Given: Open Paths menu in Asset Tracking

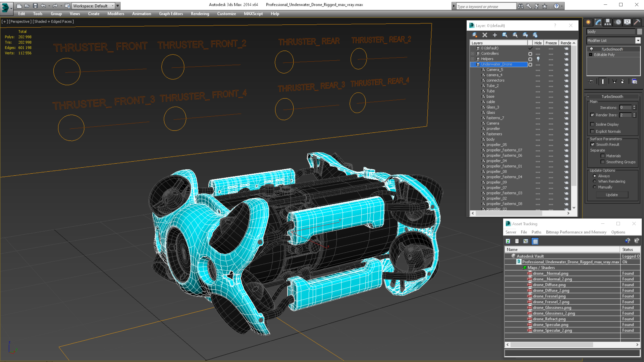Looking at the screenshot, I should [536, 232].
